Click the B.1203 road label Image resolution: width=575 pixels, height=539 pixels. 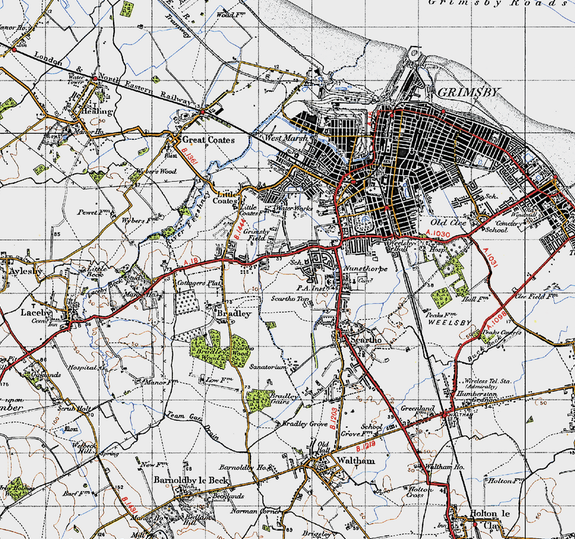click(333, 418)
